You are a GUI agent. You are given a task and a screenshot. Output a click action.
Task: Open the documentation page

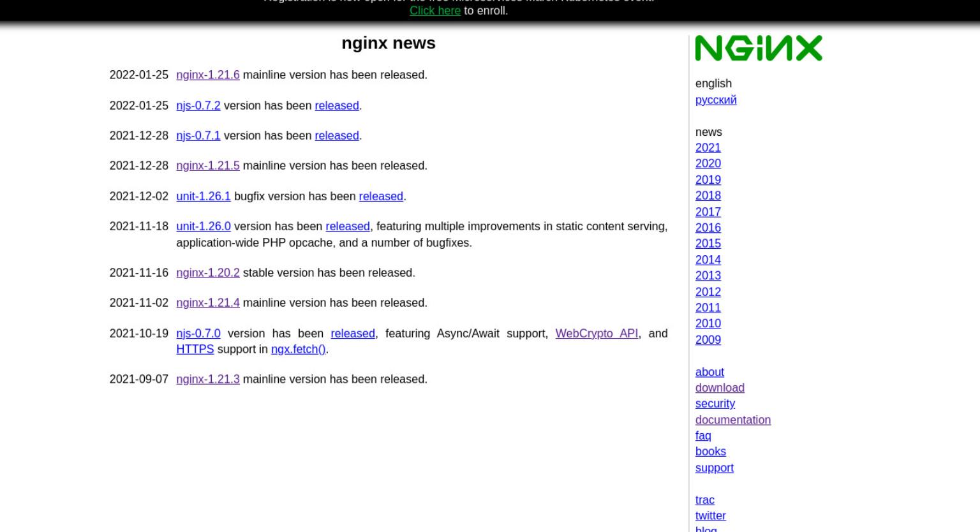click(x=733, y=420)
